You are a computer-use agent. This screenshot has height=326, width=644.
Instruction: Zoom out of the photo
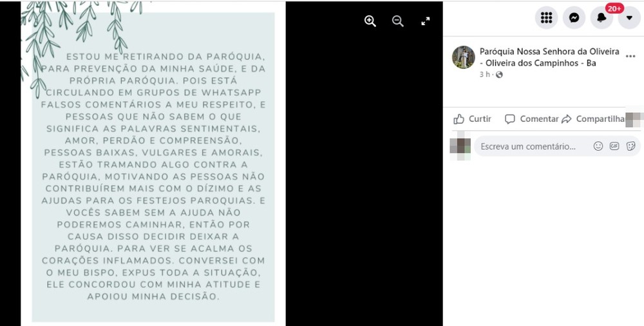(397, 21)
